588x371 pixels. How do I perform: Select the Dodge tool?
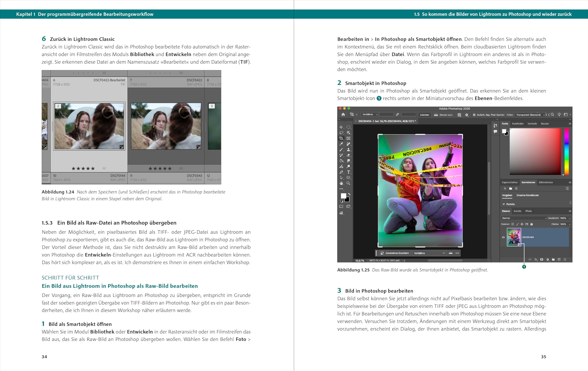click(348, 167)
